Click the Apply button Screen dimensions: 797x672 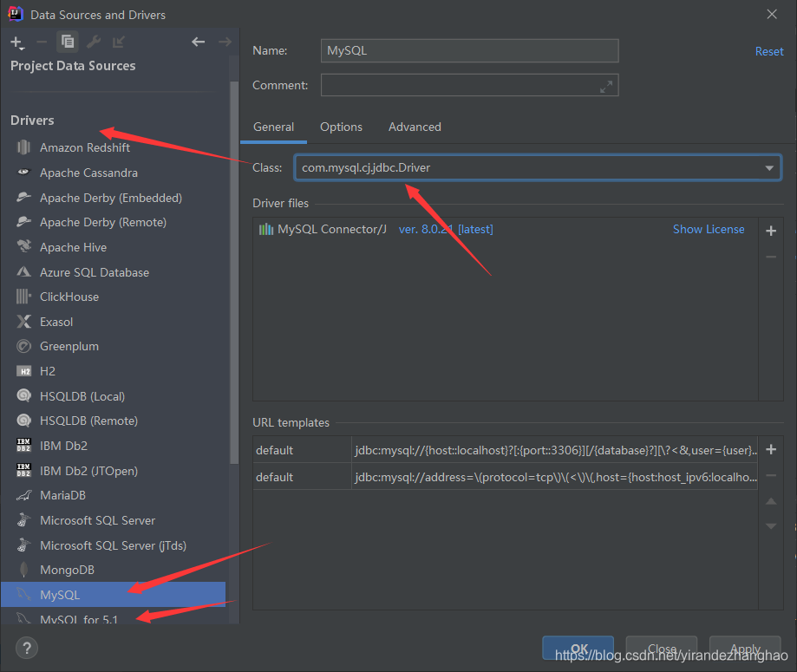point(745,648)
